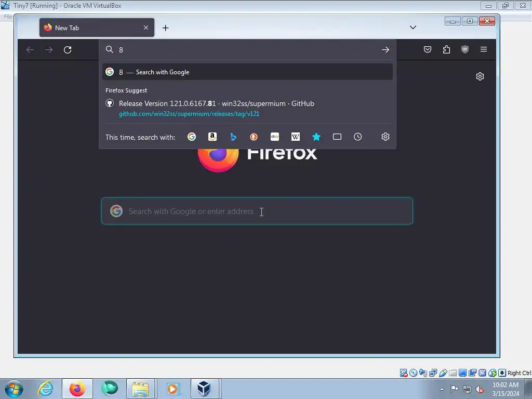Open Windows Media Player in taskbar
Viewport: 532px width, 399px height.
pos(172,389)
